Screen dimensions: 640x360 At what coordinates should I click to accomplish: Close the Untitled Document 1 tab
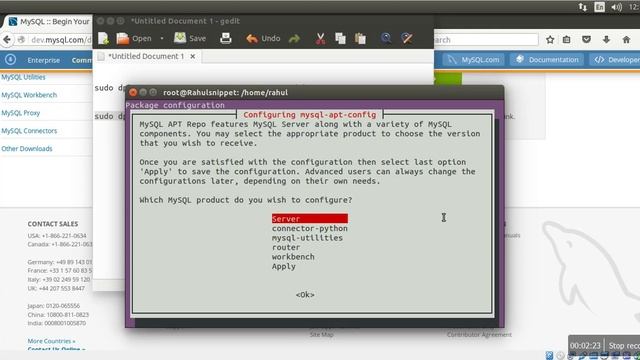point(193,56)
